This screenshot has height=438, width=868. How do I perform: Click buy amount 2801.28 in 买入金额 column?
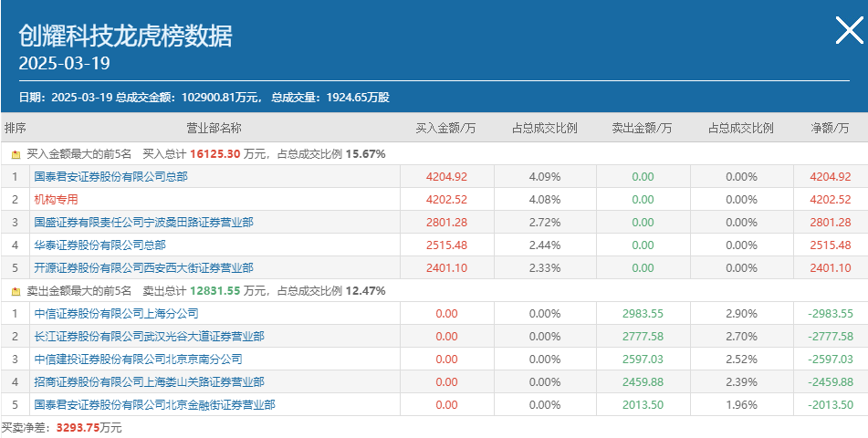(x=446, y=222)
